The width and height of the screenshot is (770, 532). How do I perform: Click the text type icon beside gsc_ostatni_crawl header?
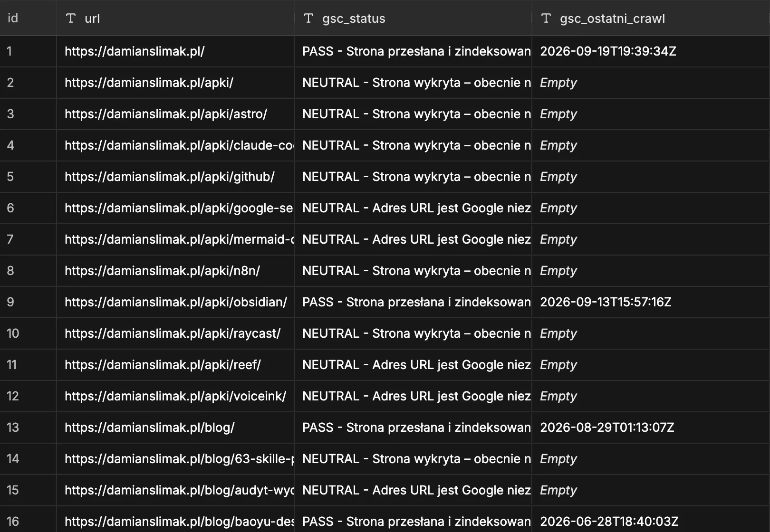pos(546,19)
